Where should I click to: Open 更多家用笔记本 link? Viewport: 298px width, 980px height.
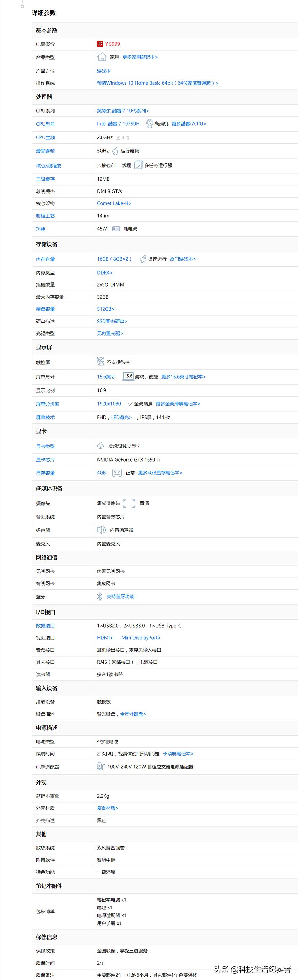coord(140,57)
